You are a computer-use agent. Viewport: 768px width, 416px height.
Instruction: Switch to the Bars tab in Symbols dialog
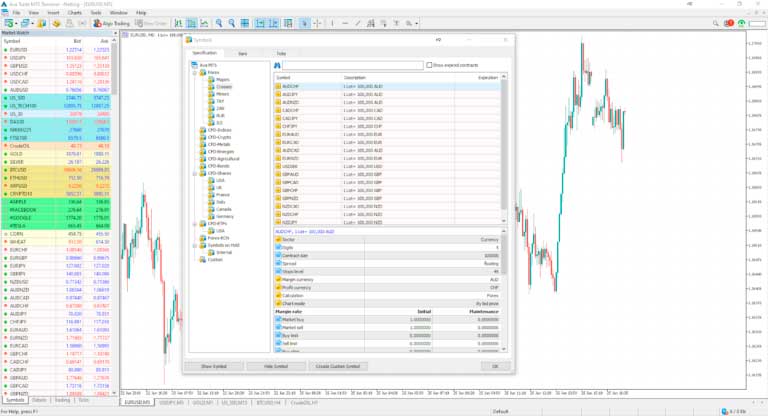pyautogui.click(x=242, y=53)
